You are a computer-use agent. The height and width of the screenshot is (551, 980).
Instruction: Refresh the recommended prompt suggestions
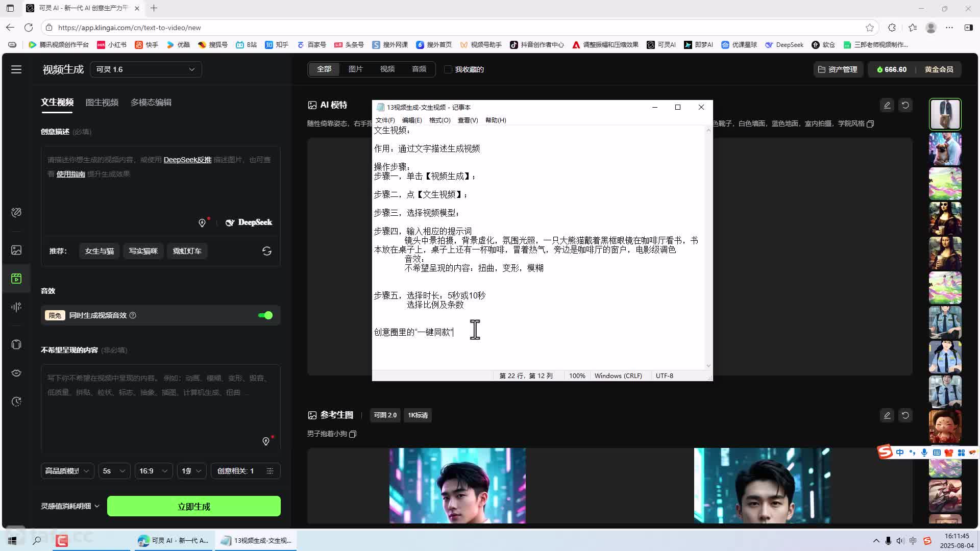pos(266,251)
